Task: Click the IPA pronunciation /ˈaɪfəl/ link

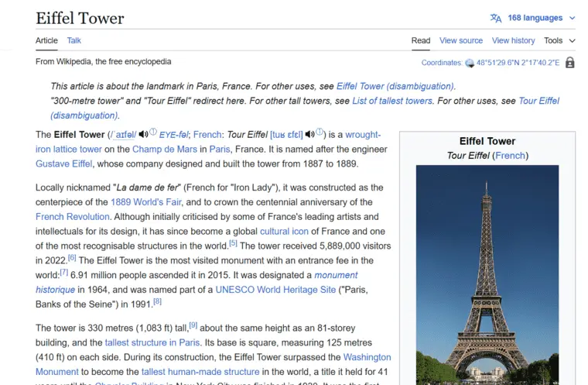Action: (123, 135)
